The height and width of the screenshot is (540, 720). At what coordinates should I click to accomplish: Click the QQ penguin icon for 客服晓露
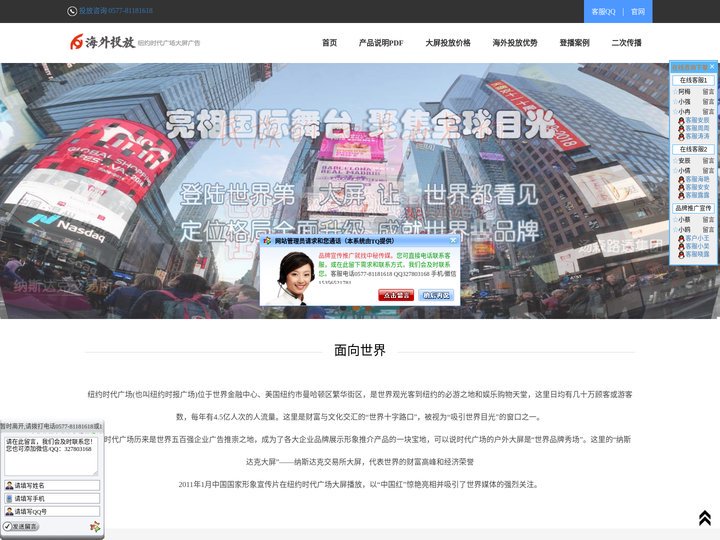coord(681,254)
